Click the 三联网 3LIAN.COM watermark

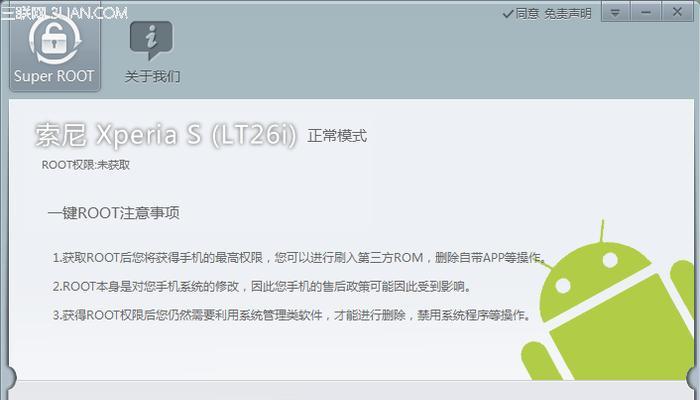64,13
